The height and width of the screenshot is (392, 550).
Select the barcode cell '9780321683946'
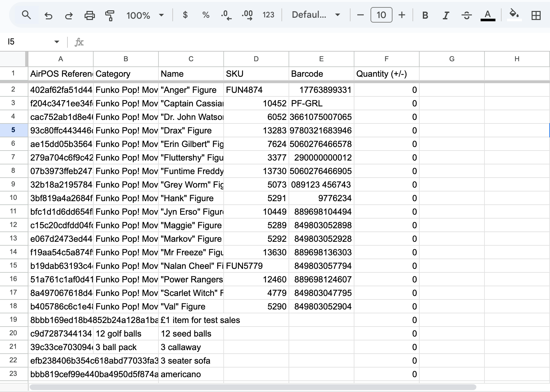(x=321, y=131)
